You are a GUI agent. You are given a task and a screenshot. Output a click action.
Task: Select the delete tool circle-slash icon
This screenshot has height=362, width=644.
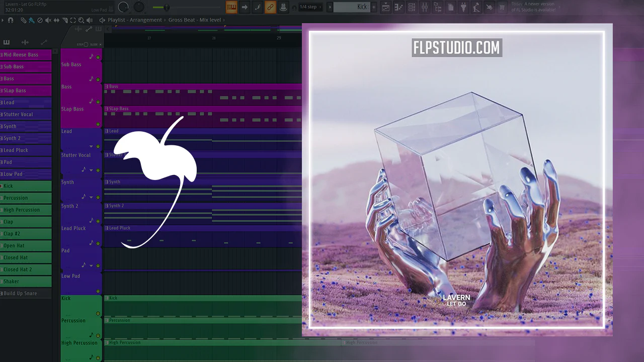click(40, 20)
